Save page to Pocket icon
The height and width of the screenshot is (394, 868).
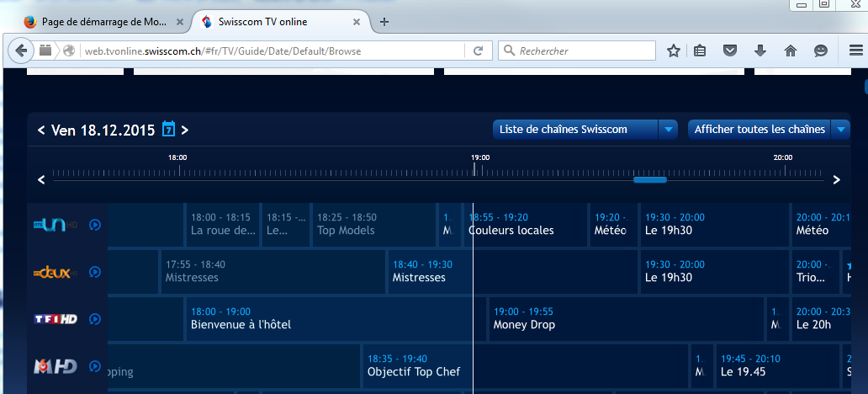pyautogui.click(x=731, y=51)
